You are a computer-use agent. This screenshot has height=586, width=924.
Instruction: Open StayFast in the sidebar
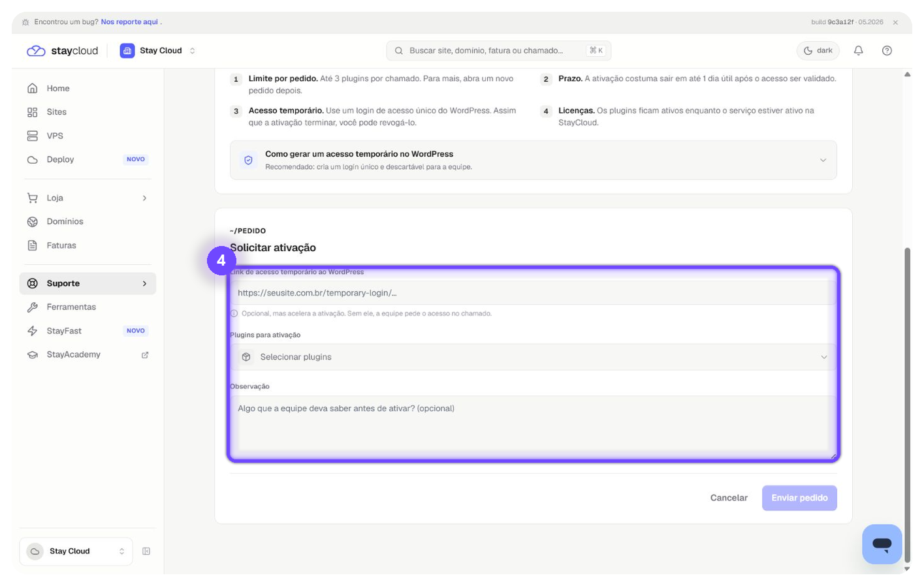click(88, 331)
